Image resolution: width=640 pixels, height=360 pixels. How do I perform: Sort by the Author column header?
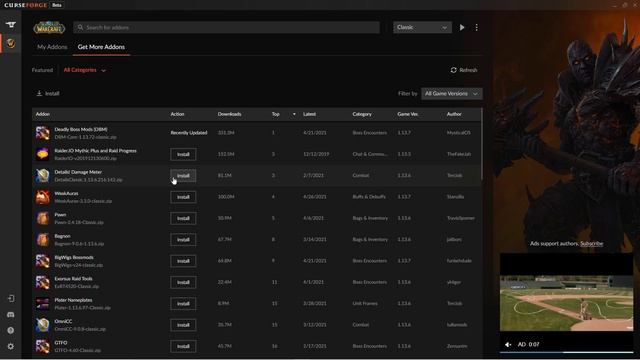[x=454, y=114]
